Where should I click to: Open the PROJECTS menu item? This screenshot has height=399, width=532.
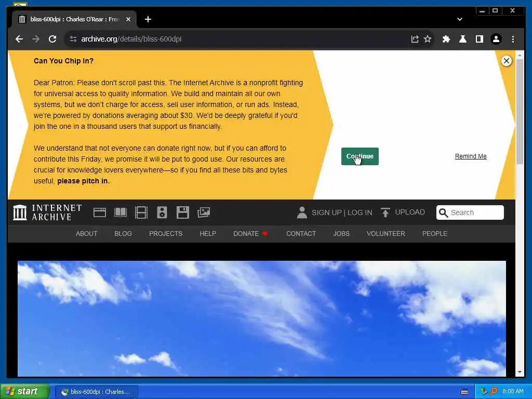tap(166, 234)
